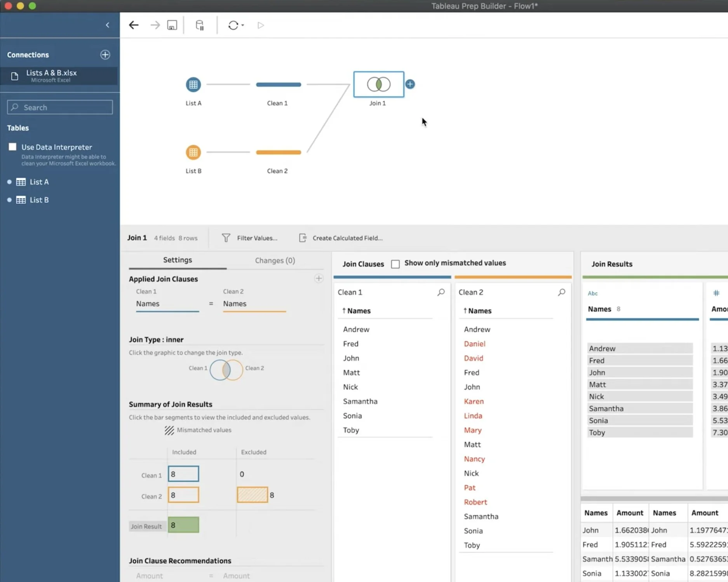Screen dimensions: 728x582
Task: Search values in the Clean 2 column
Action: tap(561, 292)
